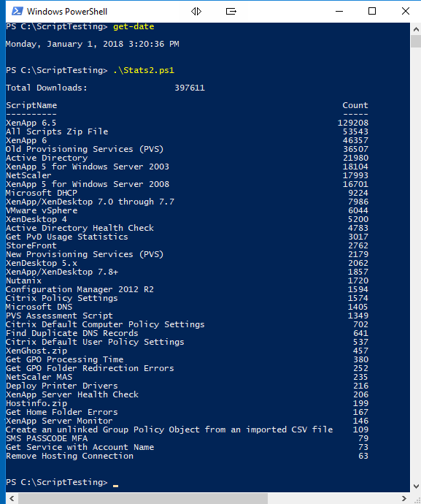Click the send-to-window arrow icon in title bar
This screenshot has width=421, height=504.
coord(231,12)
